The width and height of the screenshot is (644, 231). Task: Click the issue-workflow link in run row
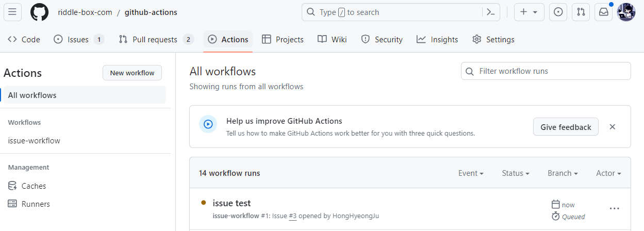click(x=236, y=216)
